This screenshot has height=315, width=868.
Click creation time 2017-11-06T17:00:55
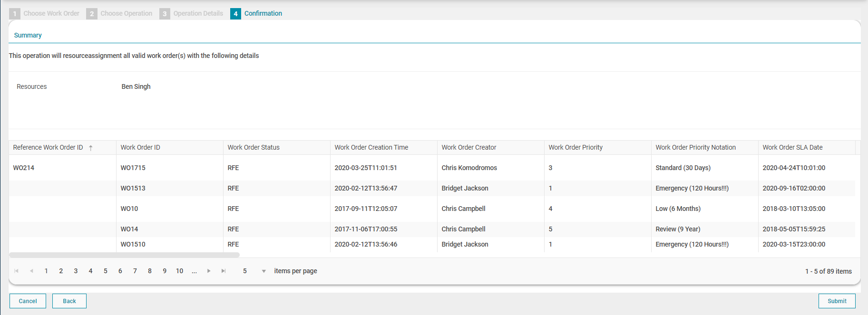(x=366, y=229)
